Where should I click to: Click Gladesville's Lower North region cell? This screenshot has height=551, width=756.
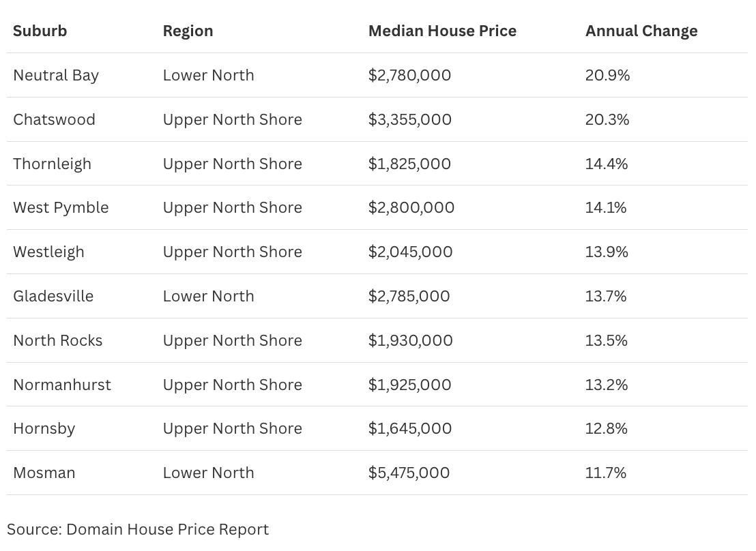pos(208,296)
